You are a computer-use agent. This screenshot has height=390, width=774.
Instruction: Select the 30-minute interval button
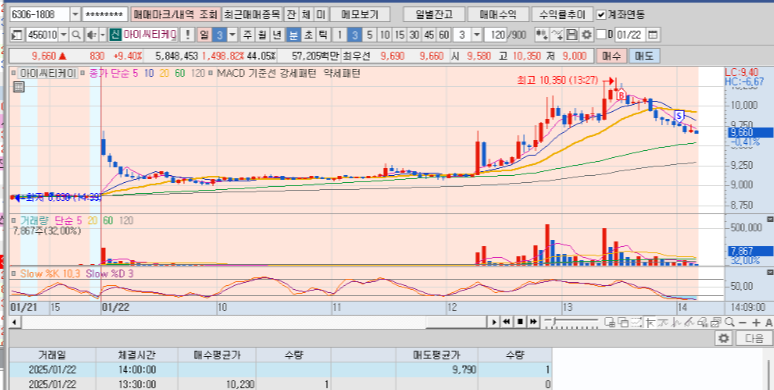415,35
